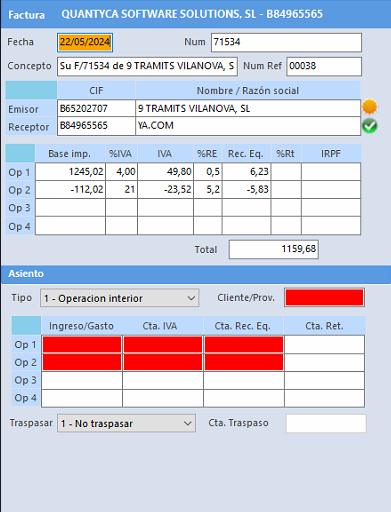Viewport: 391px width, 512px height.
Task: Click Op 1 Rec. Eq. value 6,23
Action: click(246, 172)
